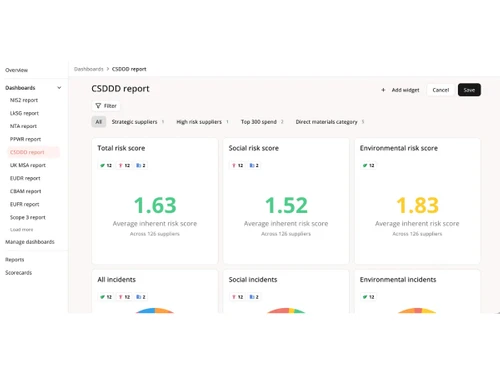Open NIS2 report dashboard
The image size is (500, 375).
(24, 100)
